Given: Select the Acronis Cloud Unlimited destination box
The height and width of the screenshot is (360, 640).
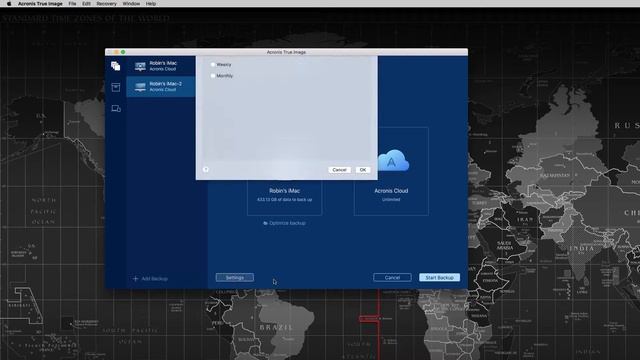Looking at the screenshot, I should coord(391,171).
